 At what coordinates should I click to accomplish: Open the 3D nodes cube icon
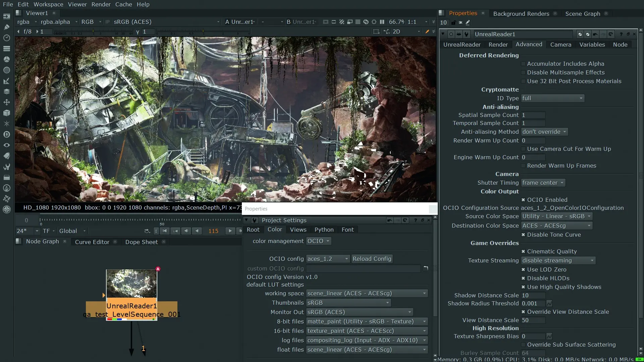pyautogui.click(x=6, y=113)
